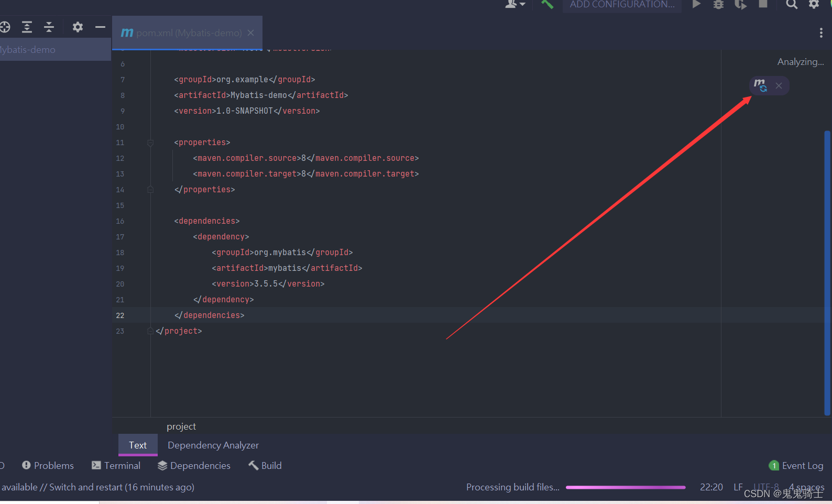This screenshot has width=832, height=504.
Task: Open the Event Log tool window
Action: pyautogui.click(x=796, y=465)
